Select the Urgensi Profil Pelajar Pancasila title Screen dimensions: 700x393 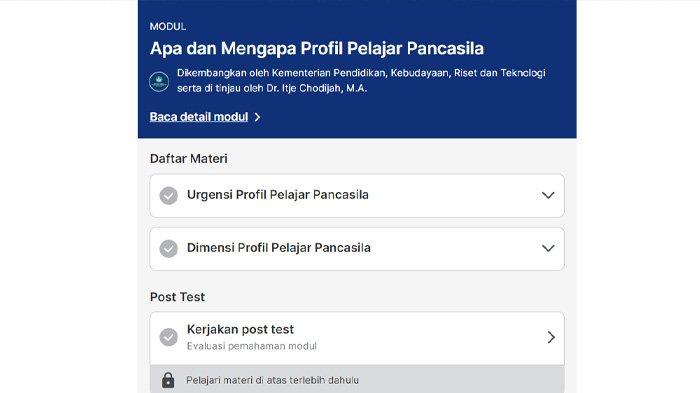coord(278,195)
